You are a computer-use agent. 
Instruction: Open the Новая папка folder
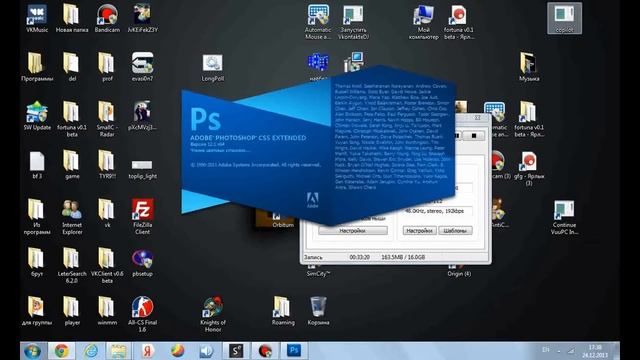[x=72, y=18]
